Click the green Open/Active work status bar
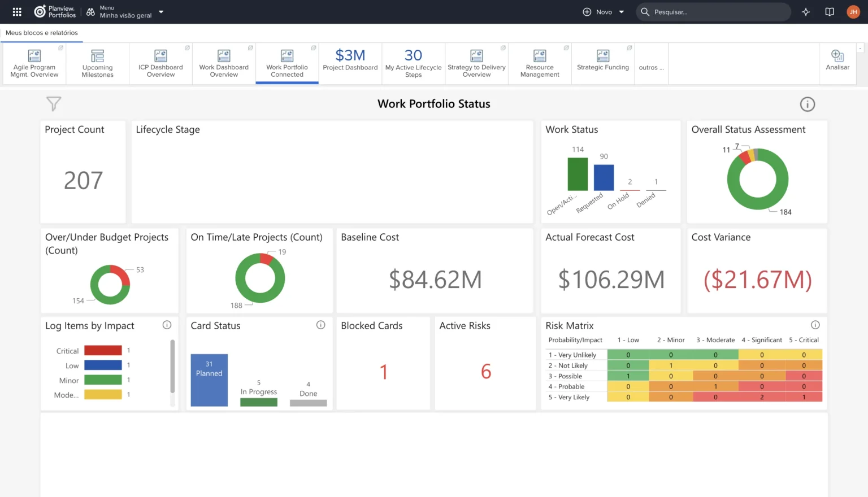This screenshot has width=868, height=497. pos(578,174)
